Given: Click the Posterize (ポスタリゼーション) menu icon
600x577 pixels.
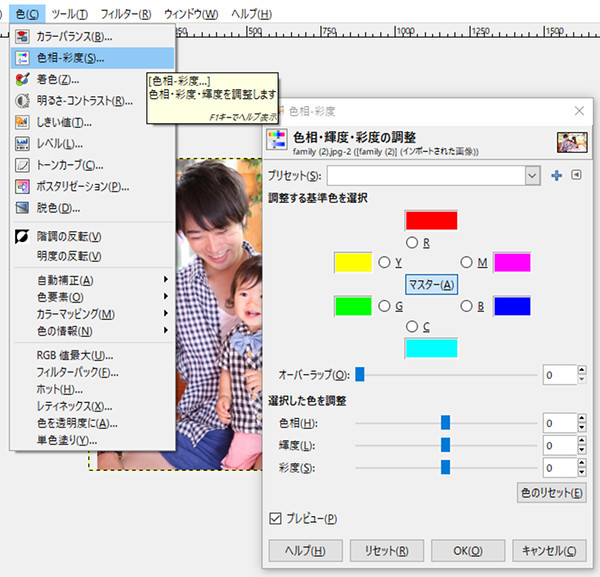Looking at the screenshot, I should (x=21, y=186).
